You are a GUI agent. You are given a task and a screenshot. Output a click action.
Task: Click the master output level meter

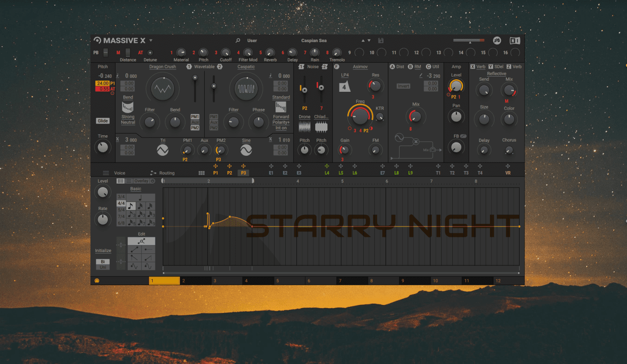(468, 40)
